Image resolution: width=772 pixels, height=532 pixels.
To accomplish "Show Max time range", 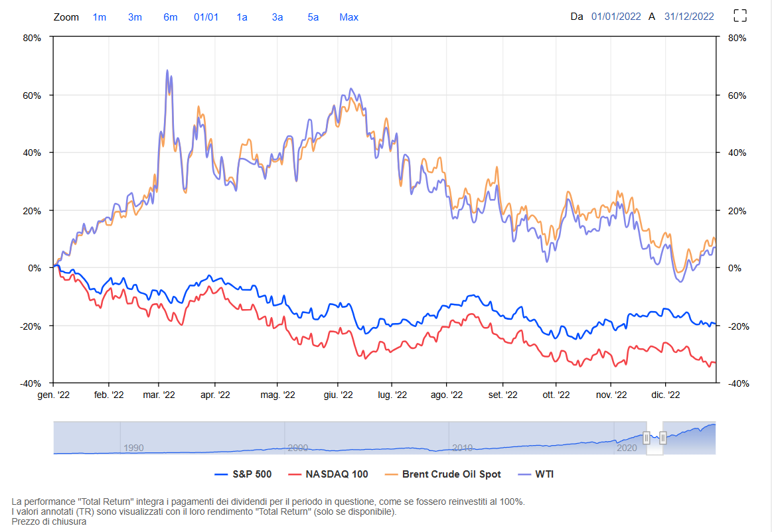I will click(348, 17).
